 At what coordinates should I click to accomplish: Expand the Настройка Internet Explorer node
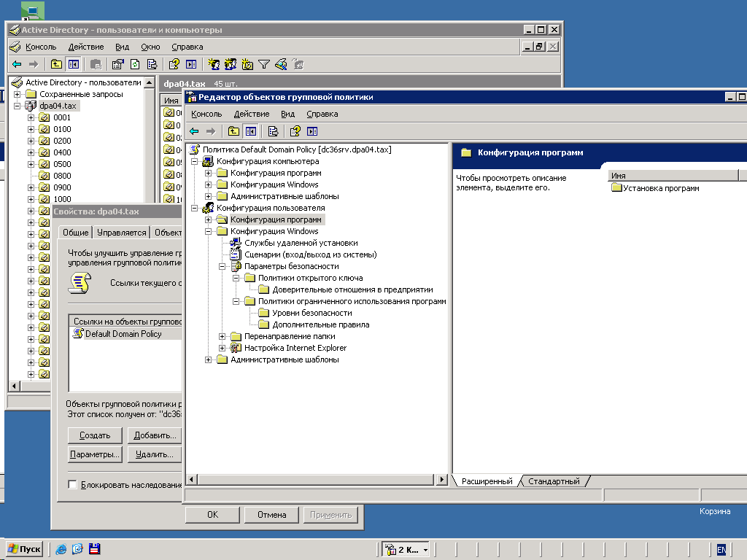tap(223, 348)
